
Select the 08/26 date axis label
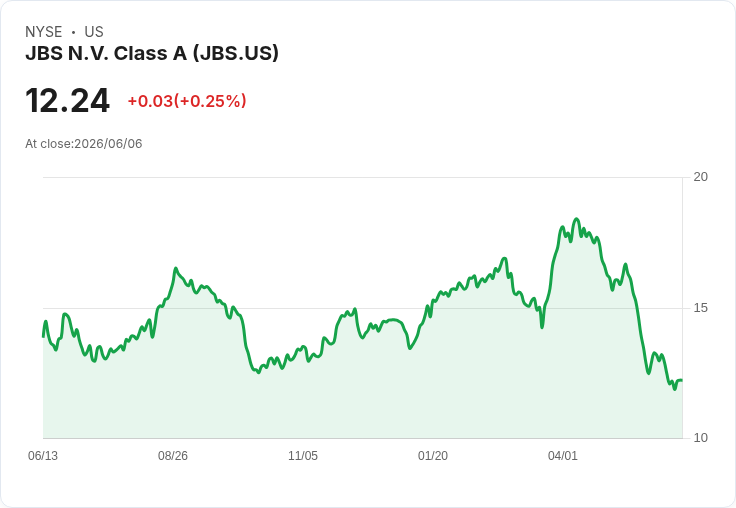[173, 455]
